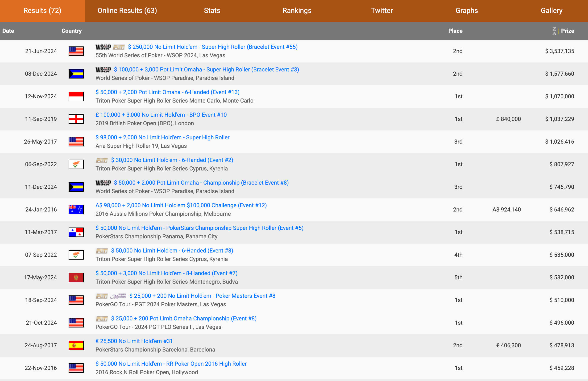
Task: Click the Panama flag for 11-Mar-2017 result
Action: 76,232
